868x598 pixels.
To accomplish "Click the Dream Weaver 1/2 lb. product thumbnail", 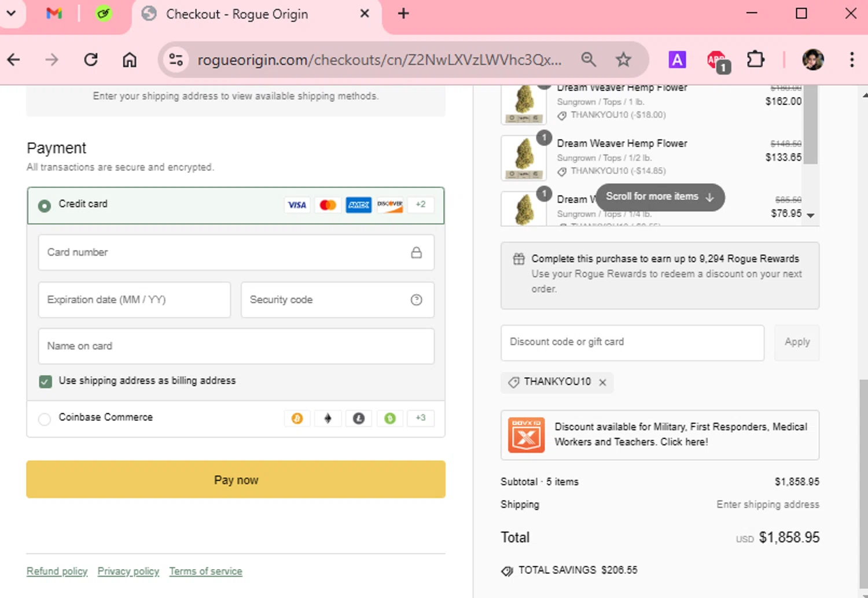I will (524, 158).
